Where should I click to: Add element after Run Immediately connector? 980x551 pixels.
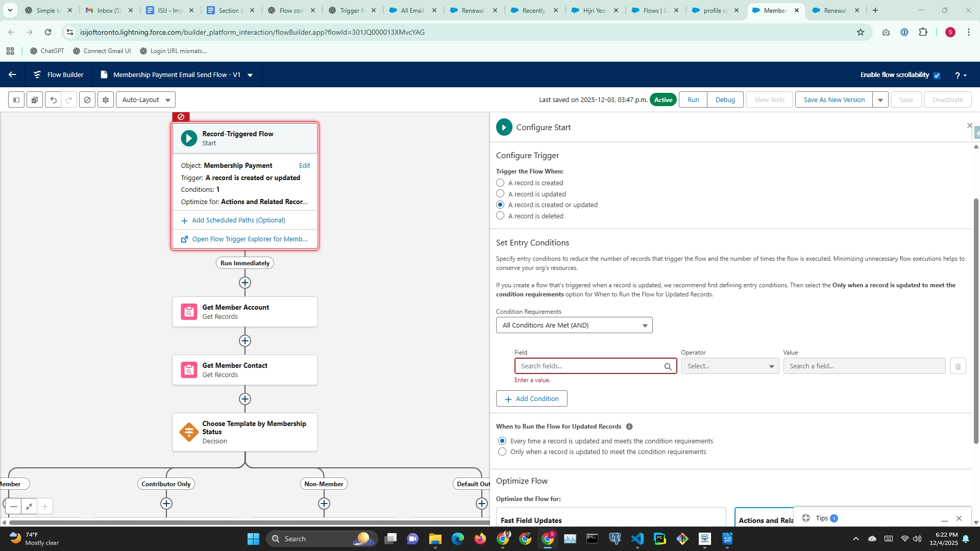(x=245, y=283)
